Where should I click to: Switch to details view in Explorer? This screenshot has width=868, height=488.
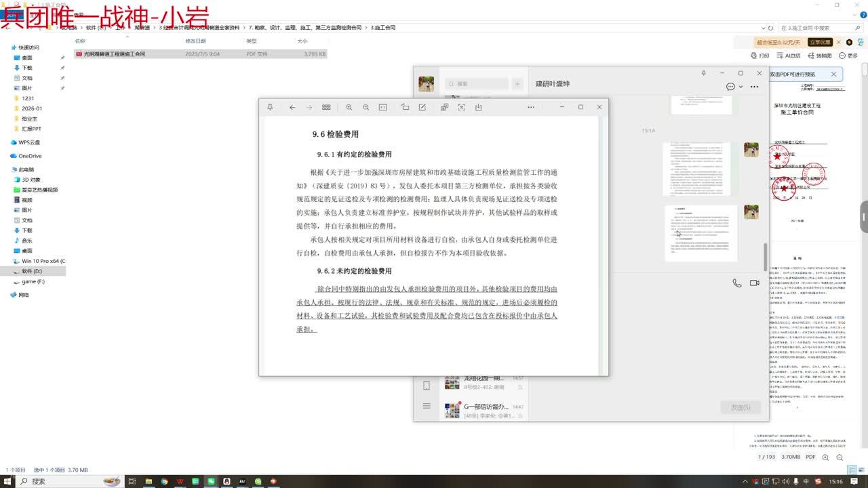[852, 470]
